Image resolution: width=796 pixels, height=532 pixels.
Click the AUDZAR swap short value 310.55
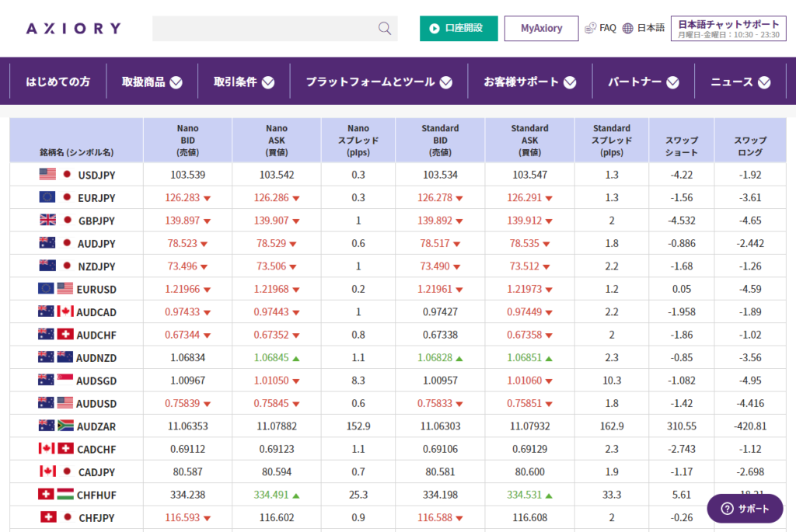pos(681,426)
